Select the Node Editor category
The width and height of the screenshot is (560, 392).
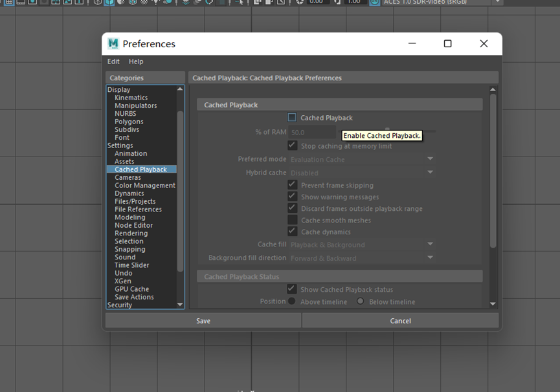click(x=133, y=225)
